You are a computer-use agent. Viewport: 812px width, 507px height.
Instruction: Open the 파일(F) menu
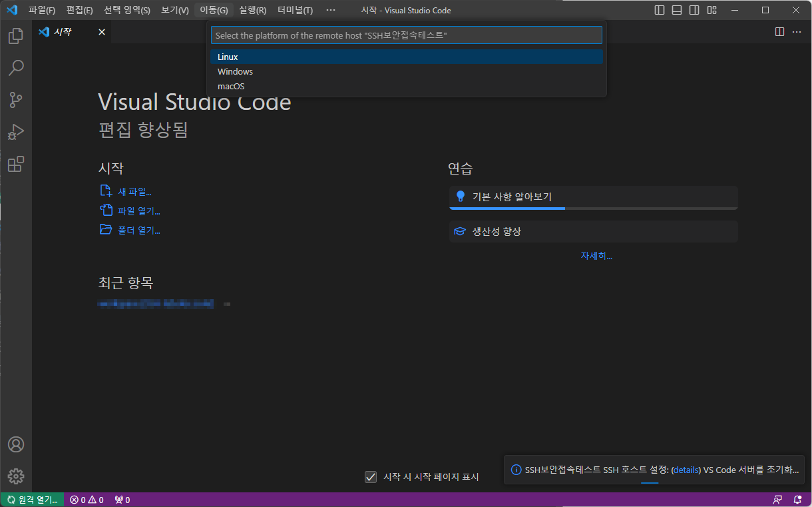point(42,10)
